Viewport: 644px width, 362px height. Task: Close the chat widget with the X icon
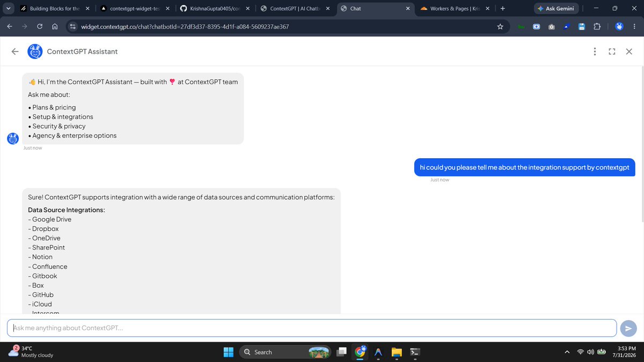click(x=629, y=51)
